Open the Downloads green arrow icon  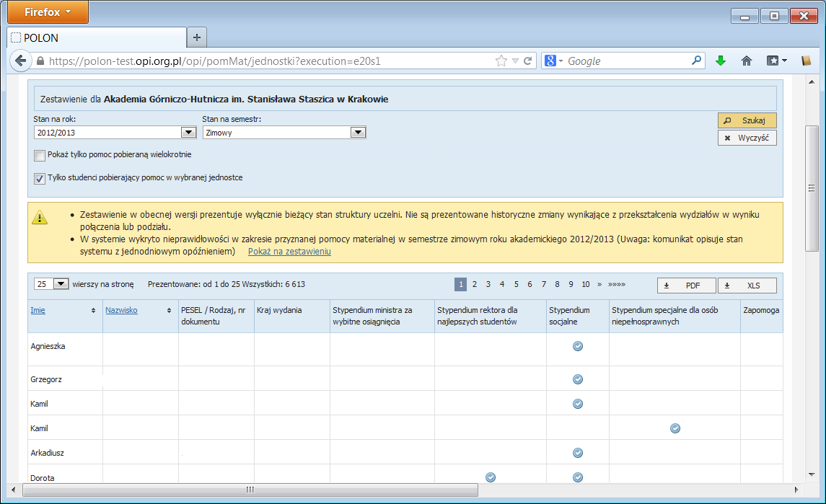coord(721,61)
